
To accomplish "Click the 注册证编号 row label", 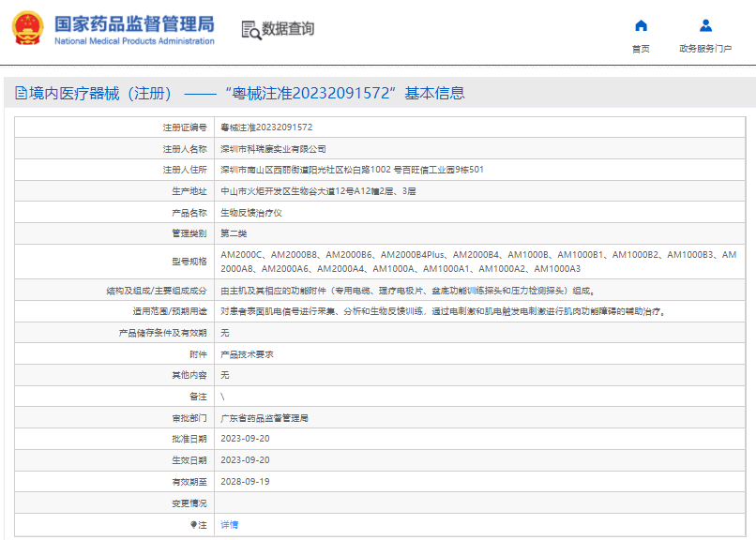I will 185,127.
